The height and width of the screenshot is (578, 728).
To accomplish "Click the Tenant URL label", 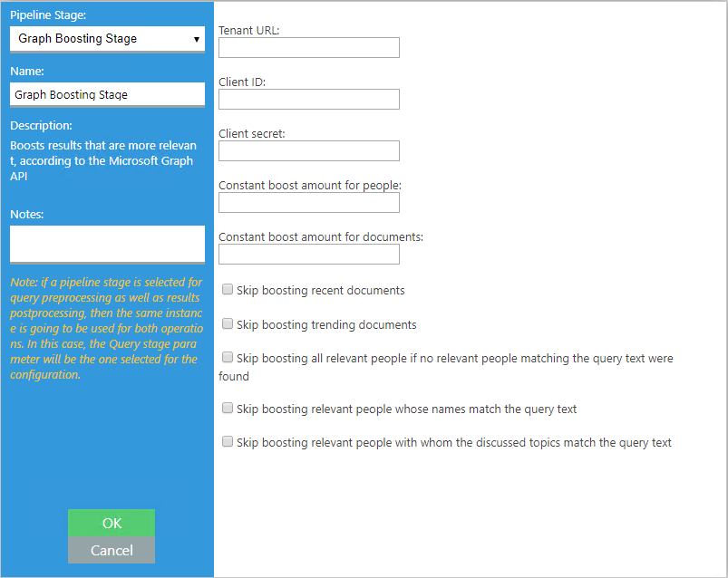I will click(x=249, y=30).
